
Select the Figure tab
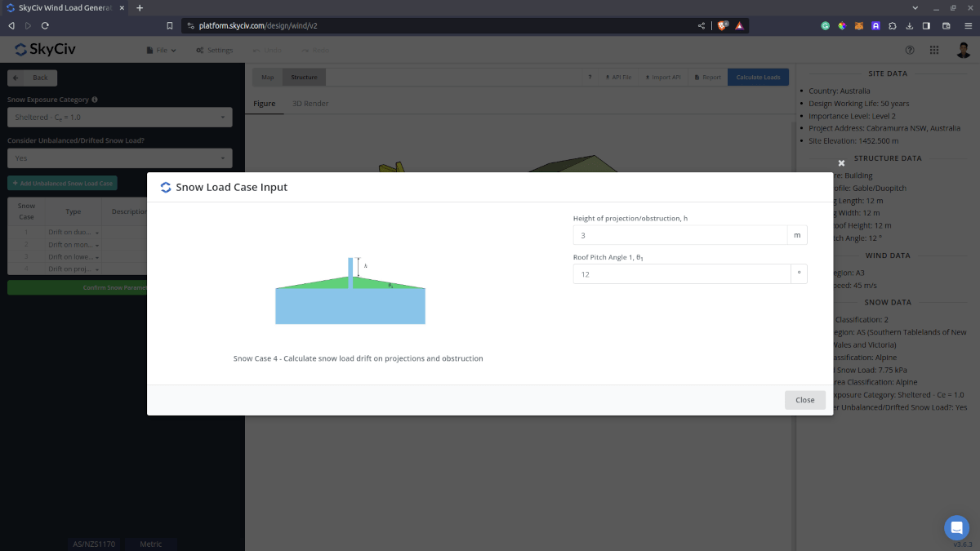[265, 104]
